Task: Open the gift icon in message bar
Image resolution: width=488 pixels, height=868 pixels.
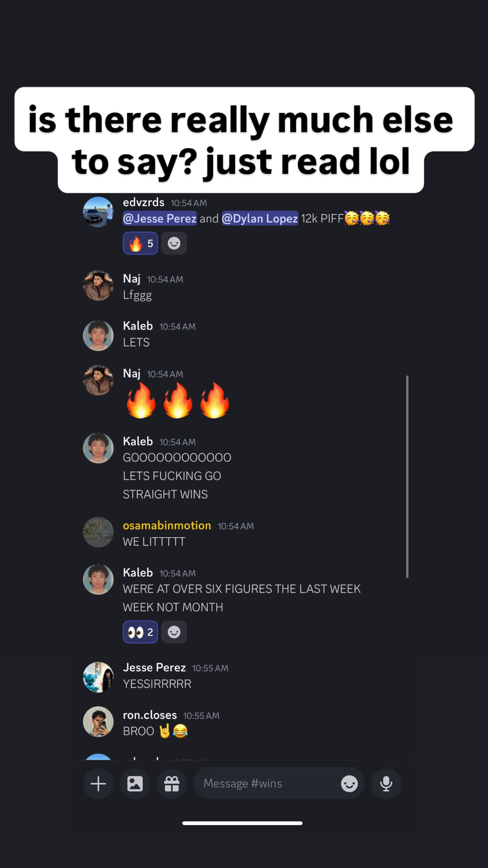Action: click(x=172, y=784)
